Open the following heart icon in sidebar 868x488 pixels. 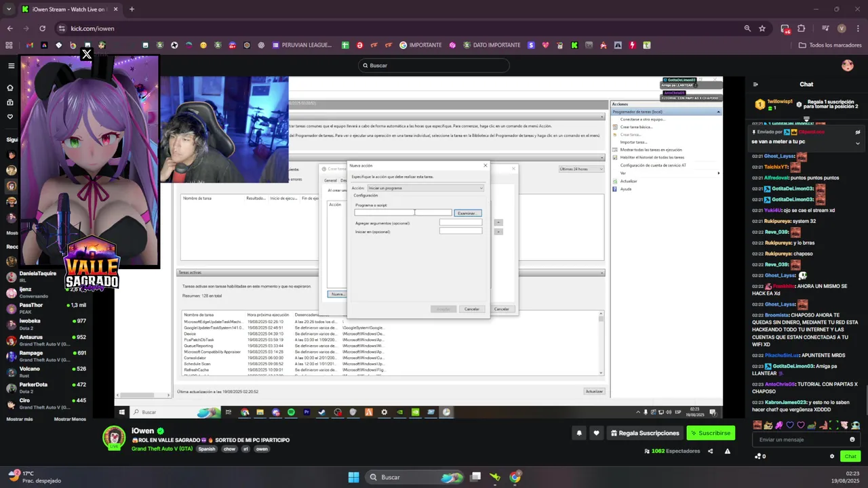pos(10,117)
